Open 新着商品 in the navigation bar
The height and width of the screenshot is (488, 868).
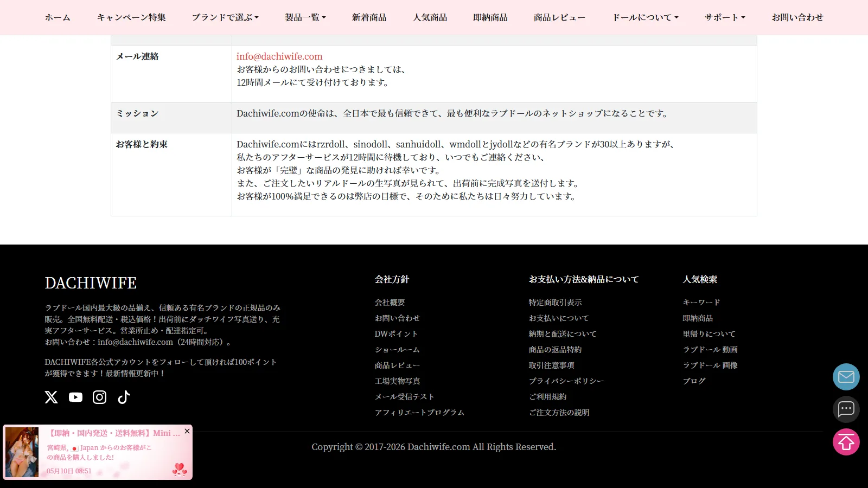pos(369,17)
